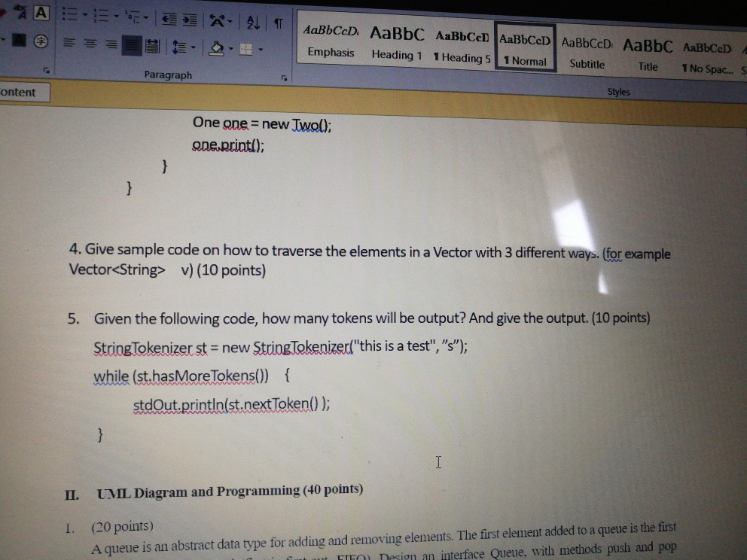Toggle the show/hide paragraph marks (¶) button
This screenshot has width=747, height=560.
pyautogui.click(x=278, y=23)
